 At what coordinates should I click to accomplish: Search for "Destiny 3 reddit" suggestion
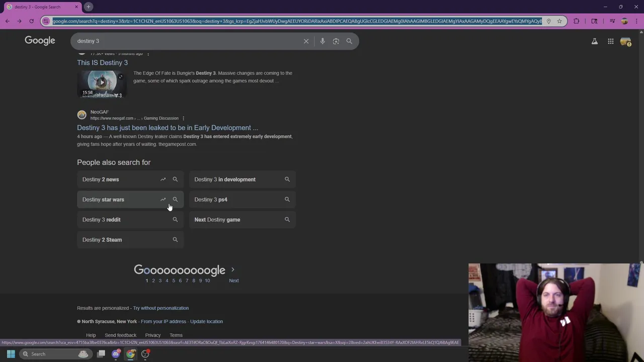click(x=130, y=220)
